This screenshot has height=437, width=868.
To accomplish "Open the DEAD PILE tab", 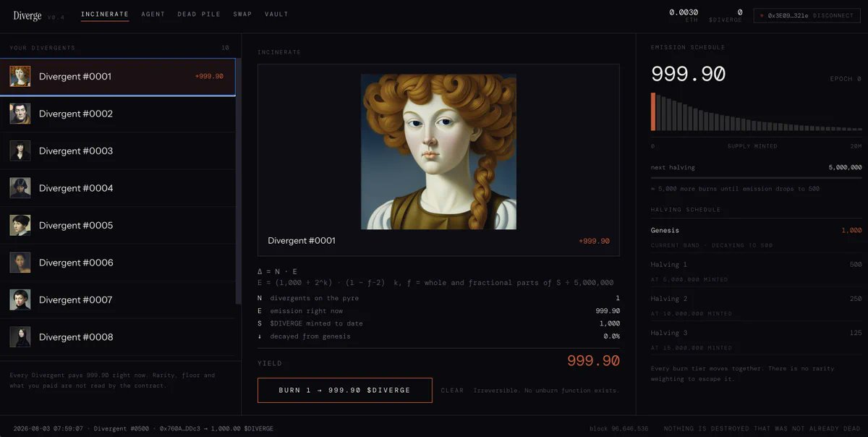I will point(199,14).
